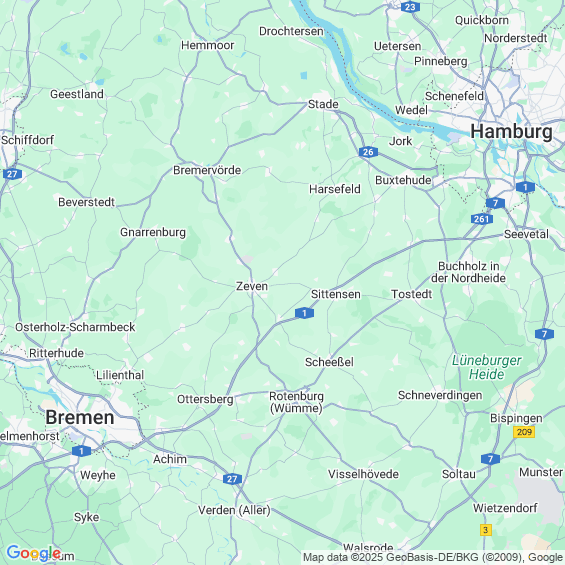Click the Buxtehude town label

pyautogui.click(x=403, y=180)
